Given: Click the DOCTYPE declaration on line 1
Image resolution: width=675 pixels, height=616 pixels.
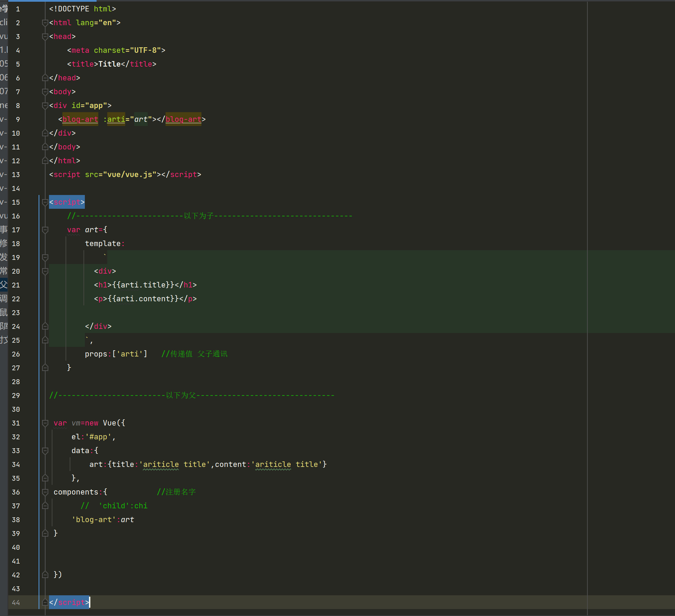Looking at the screenshot, I should 82,9.
